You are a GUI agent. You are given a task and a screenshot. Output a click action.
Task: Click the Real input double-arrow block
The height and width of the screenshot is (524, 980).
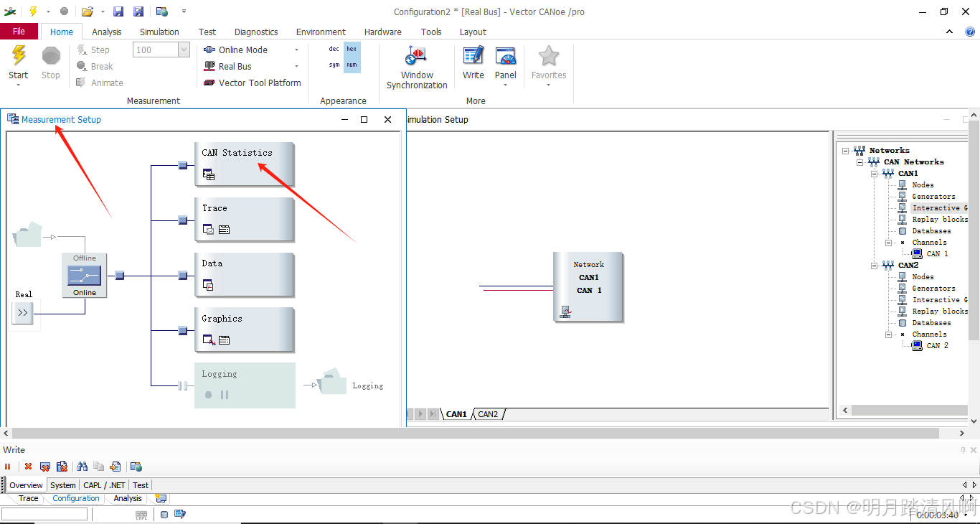click(x=22, y=313)
